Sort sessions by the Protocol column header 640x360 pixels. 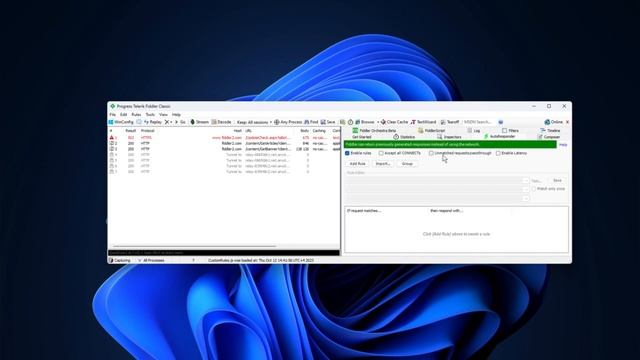coord(147,131)
